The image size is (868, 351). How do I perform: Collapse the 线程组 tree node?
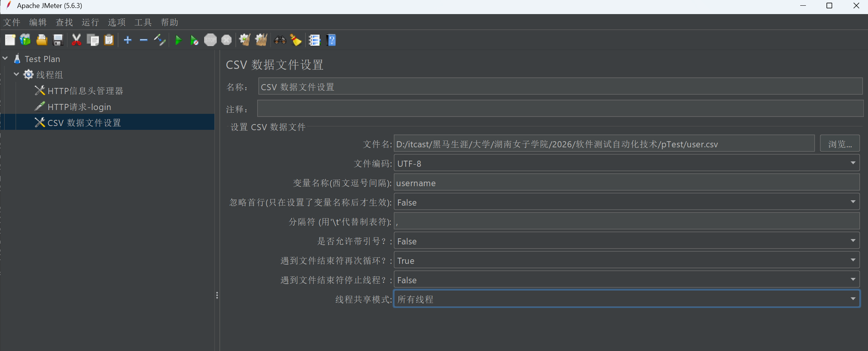click(x=16, y=75)
